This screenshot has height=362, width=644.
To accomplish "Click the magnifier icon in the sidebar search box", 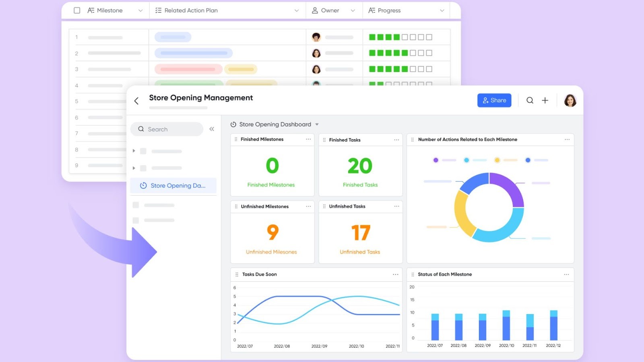I will [x=141, y=129].
